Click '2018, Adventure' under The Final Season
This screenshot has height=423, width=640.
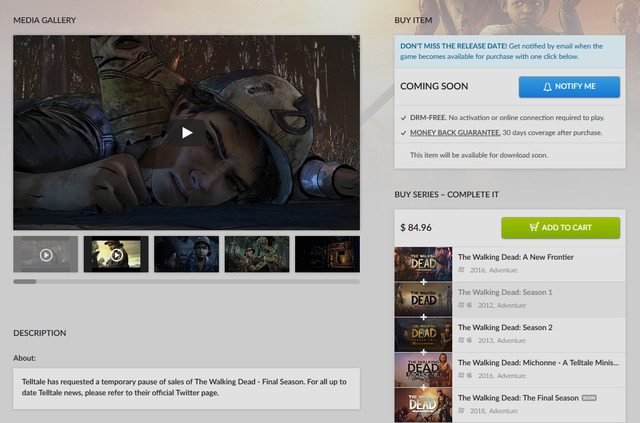pos(493,411)
